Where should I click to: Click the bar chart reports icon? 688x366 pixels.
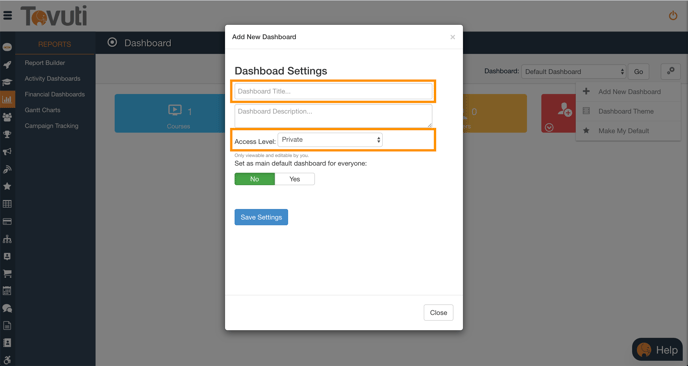click(7, 100)
